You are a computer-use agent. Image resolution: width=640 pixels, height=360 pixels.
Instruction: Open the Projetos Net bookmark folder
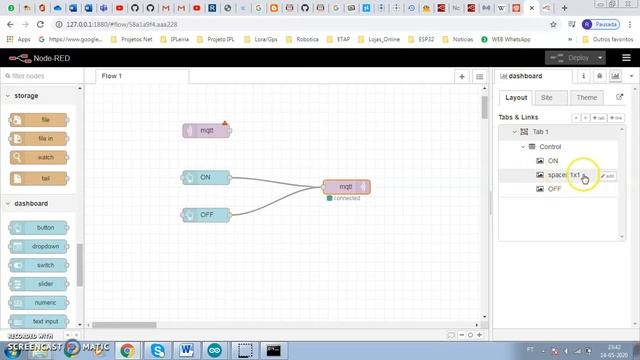click(131, 40)
